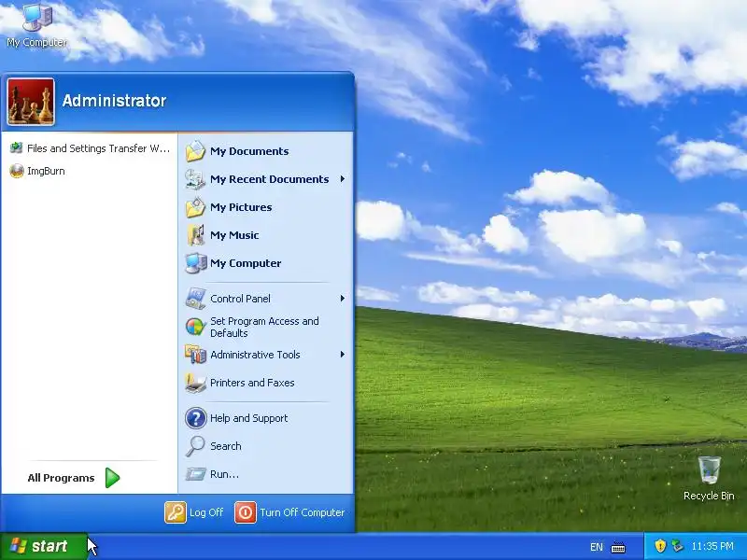Expand Administrative Tools submenu arrow
Image resolution: width=747 pixels, height=560 pixels.
342,355
